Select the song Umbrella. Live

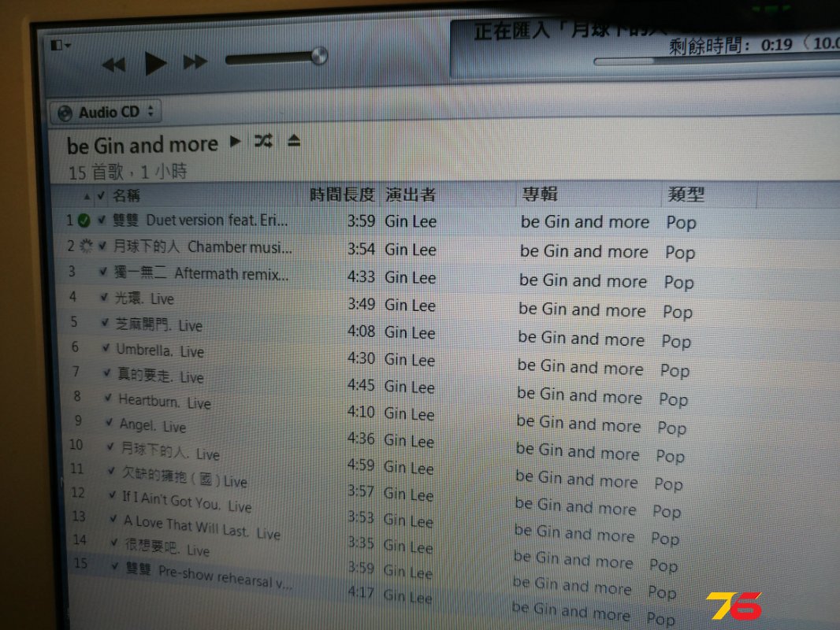[161, 350]
